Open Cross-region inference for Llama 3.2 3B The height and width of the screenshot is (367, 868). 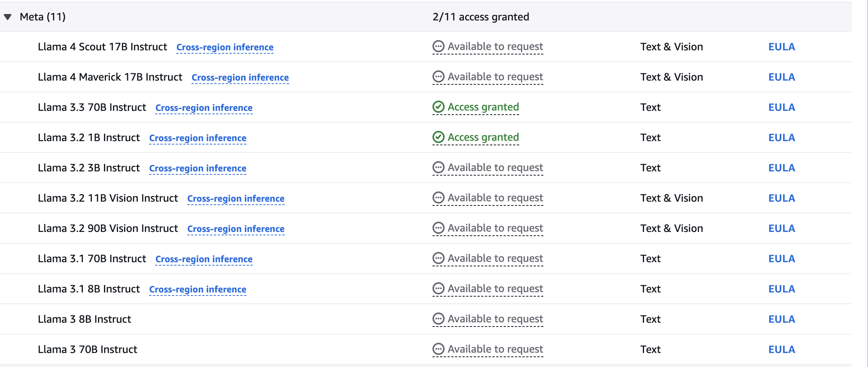(x=198, y=168)
